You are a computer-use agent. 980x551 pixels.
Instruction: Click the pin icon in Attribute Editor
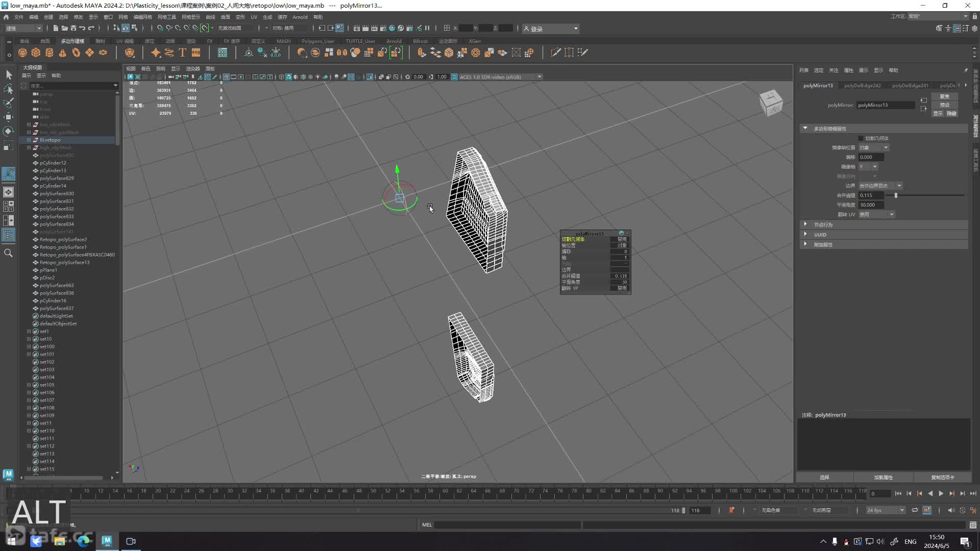coord(966,70)
